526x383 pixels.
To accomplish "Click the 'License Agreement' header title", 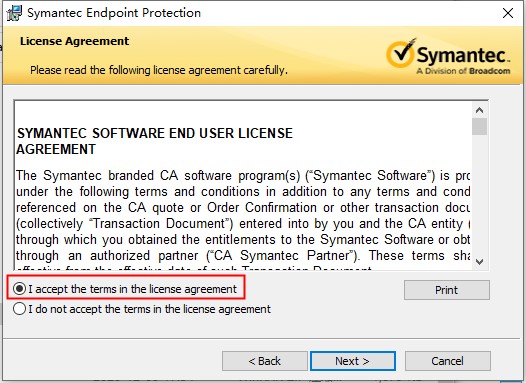I will pos(74,41).
